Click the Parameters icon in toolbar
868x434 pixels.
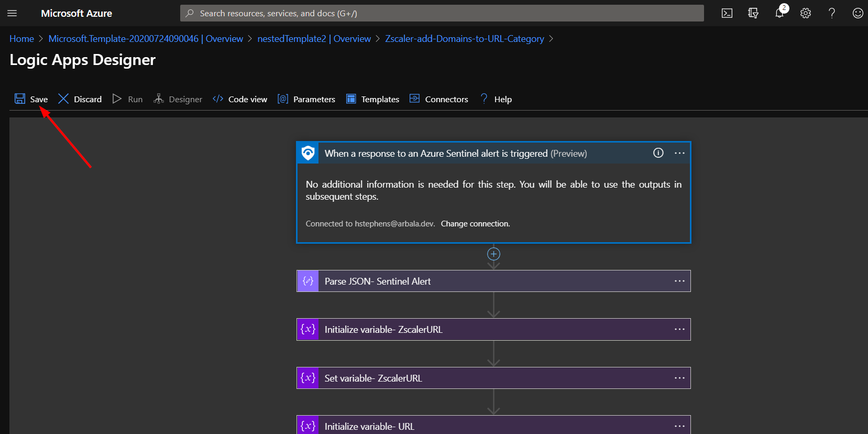283,99
